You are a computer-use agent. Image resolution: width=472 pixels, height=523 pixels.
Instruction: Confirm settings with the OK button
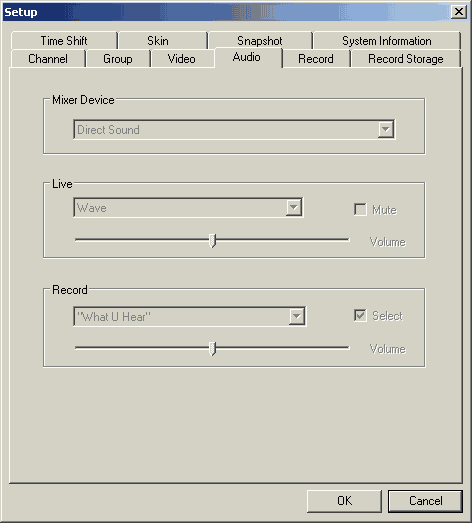click(344, 501)
